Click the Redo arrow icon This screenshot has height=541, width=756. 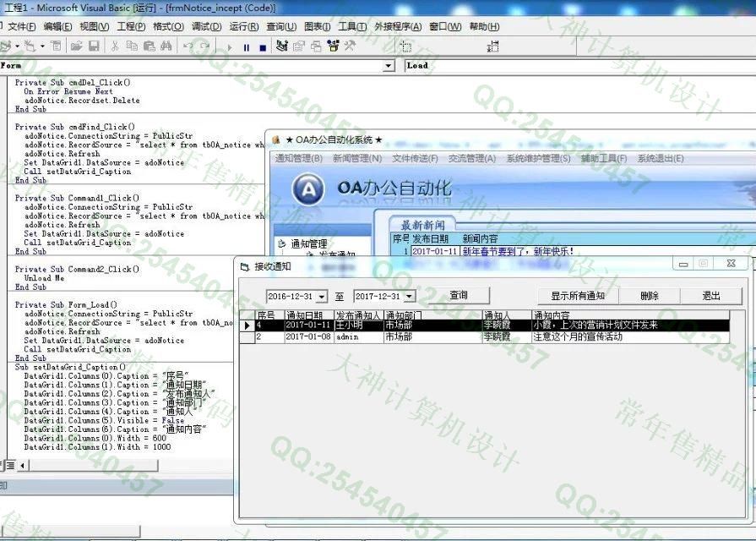pyautogui.click(x=205, y=46)
